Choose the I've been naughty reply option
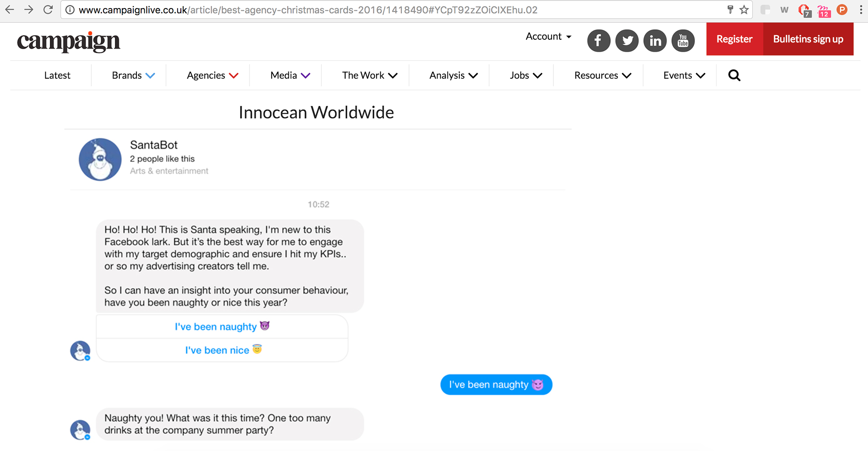The image size is (868, 451). pos(222,327)
